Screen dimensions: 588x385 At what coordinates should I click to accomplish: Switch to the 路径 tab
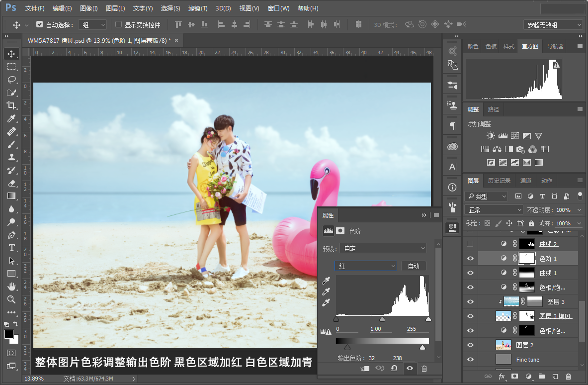coord(494,109)
